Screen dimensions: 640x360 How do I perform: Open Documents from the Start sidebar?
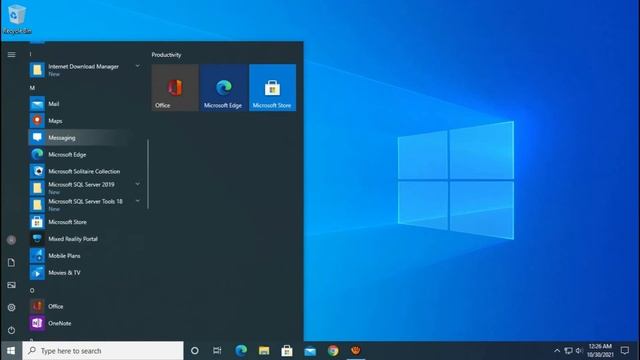pyautogui.click(x=11, y=262)
